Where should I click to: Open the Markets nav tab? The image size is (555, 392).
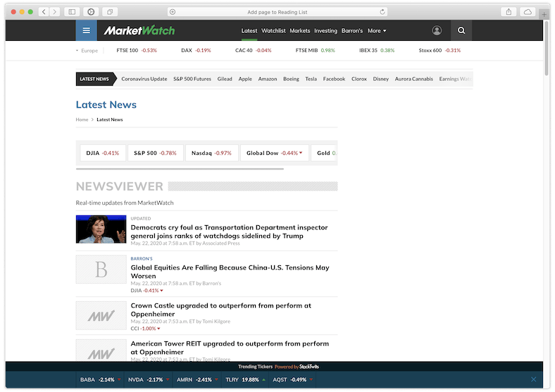click(x=300, y=31)
